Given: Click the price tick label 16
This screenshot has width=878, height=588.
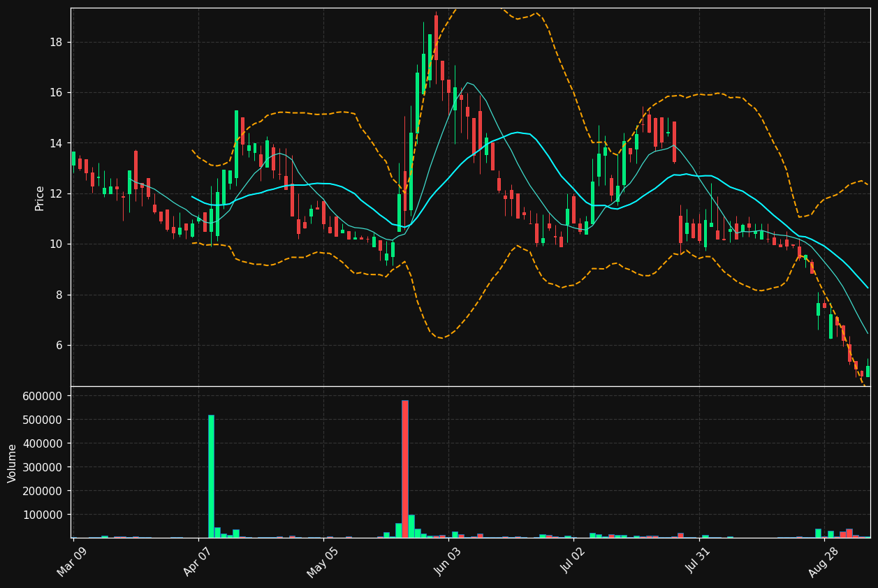Looking at the screenshot, I should click(x=56, y=93).
